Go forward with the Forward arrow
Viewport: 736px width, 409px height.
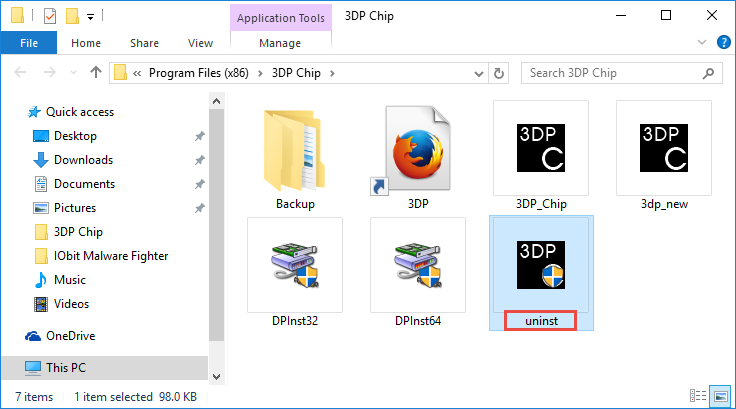tap(49, 72)
